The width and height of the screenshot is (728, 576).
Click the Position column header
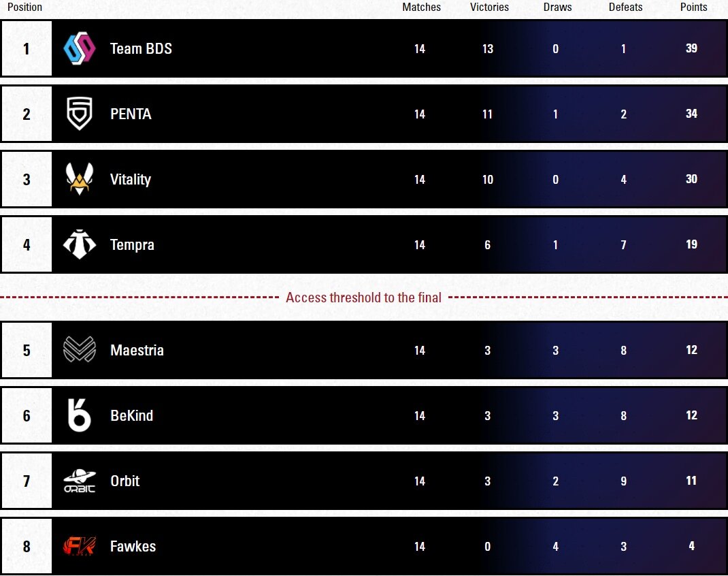point(24,7)
